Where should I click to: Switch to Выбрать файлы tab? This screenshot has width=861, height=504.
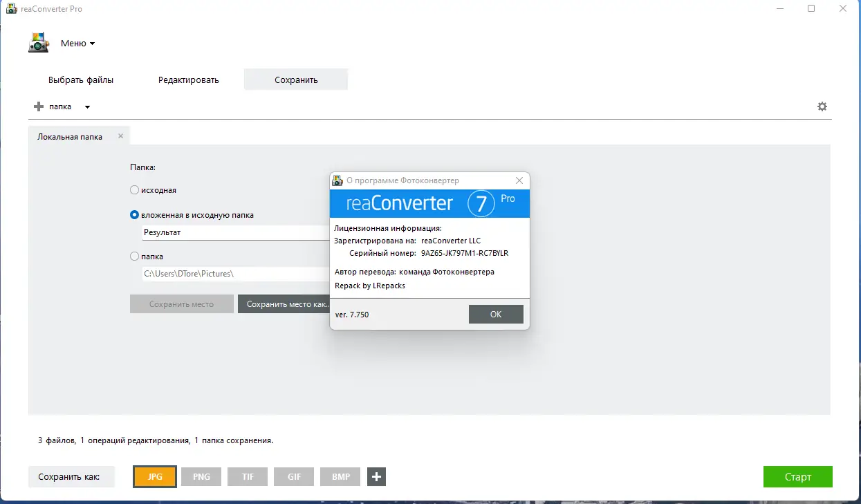coord(81,80)
